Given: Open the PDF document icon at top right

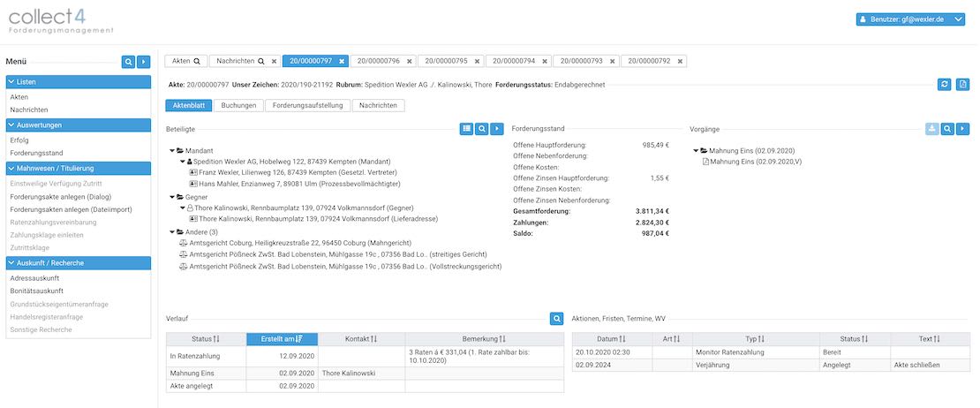Looking at the screenshot, I should click(962, 84).
